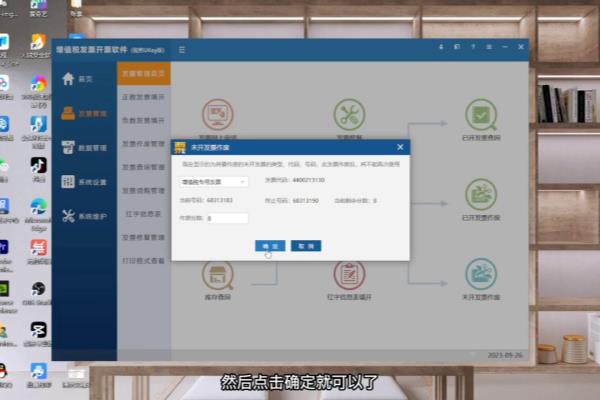Open 发票查询管理 in the submenu

click(143, 167)
